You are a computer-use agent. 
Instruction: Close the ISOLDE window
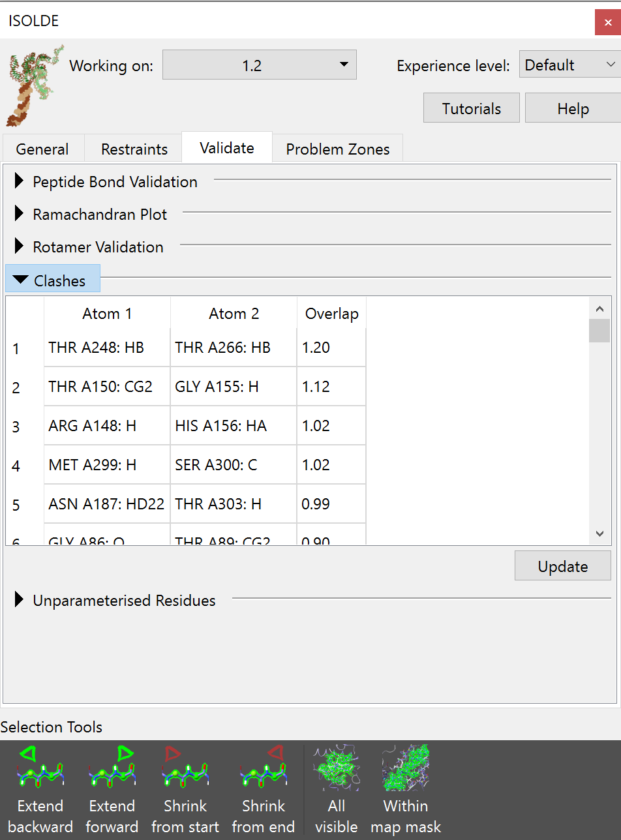pyautogui.click(x=607, y=22)
